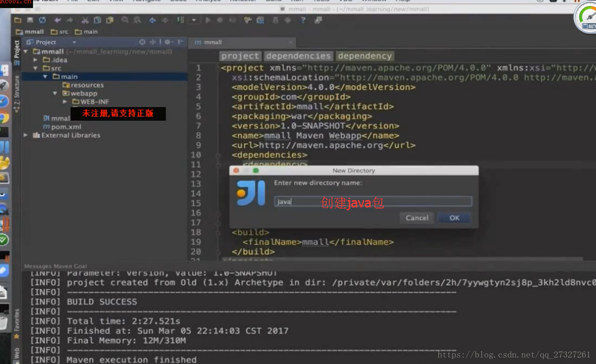The height and width of the screenshot is (364, 596).
Task: Open the run configuration dropdown
Action: [x=194, y=20]
